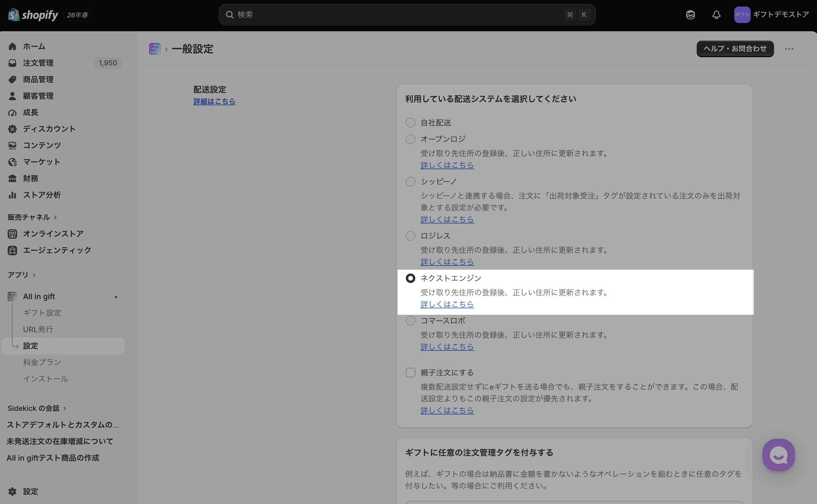Open the three-dot more actions menu
This screenshot has height=504, width=817.
click(x=789, y=49)
